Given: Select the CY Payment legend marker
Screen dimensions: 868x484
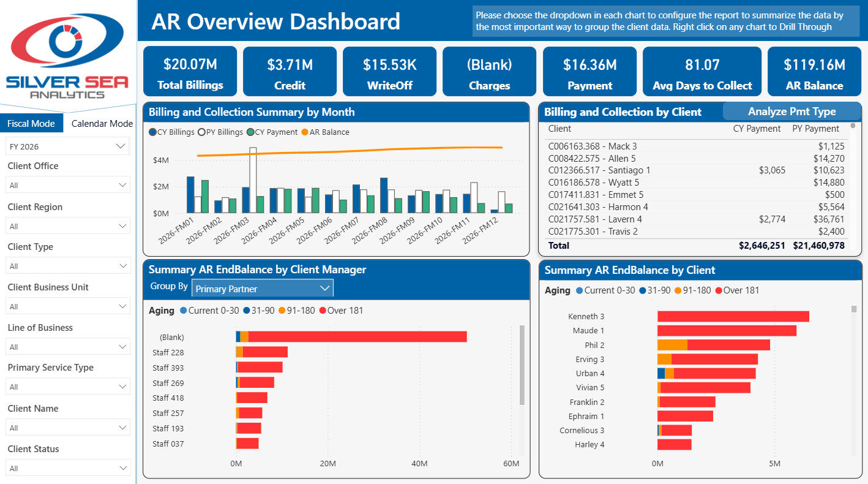Looking at the screenshot, I should 250,132.
